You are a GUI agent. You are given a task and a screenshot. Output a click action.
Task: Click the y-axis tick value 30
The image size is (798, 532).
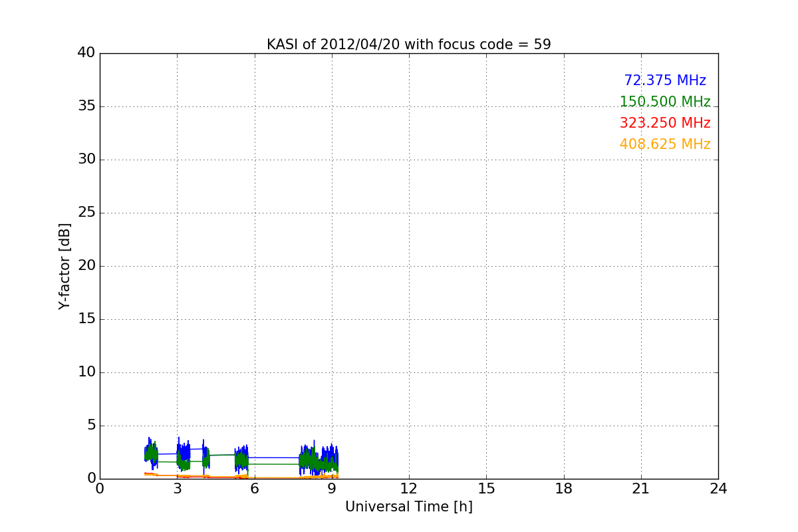click(86, 160)
